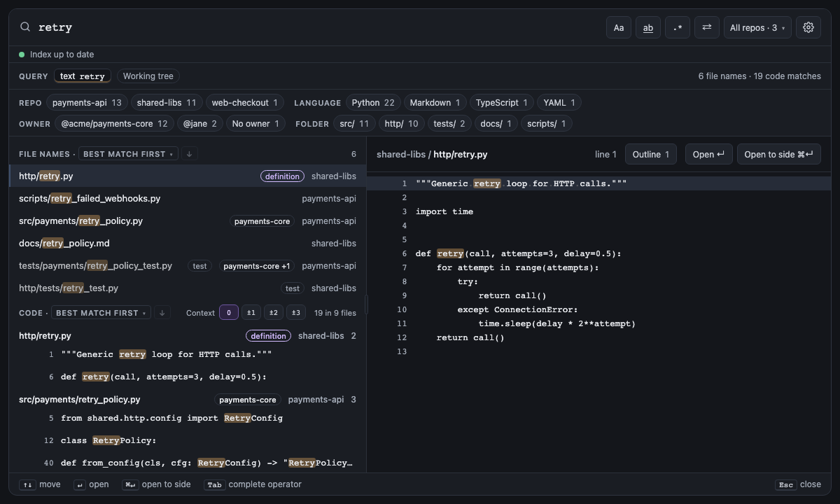Viewport: 840px width, 504px height.
Task: Click 'import time' line in preview
Action: 444,211
